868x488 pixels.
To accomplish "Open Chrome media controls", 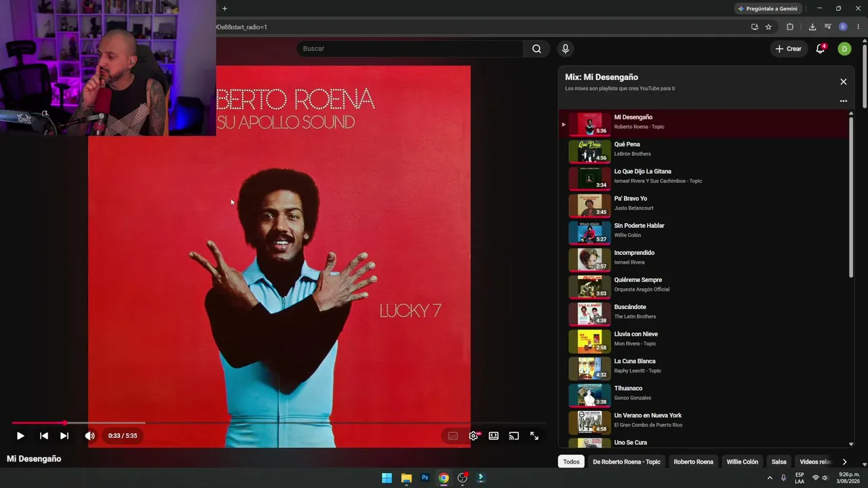I will [828, 27].
